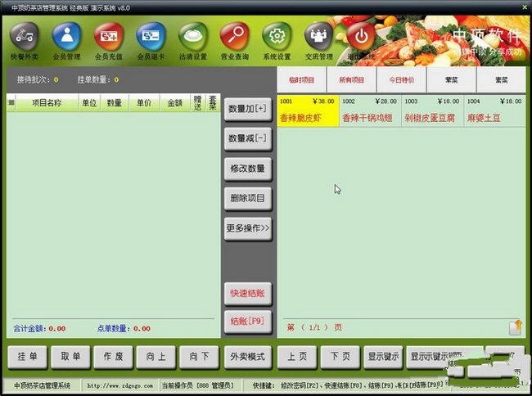Click 数量减[-] button
The height and width of the screenshot is (396, 532).
coord(248,138)
